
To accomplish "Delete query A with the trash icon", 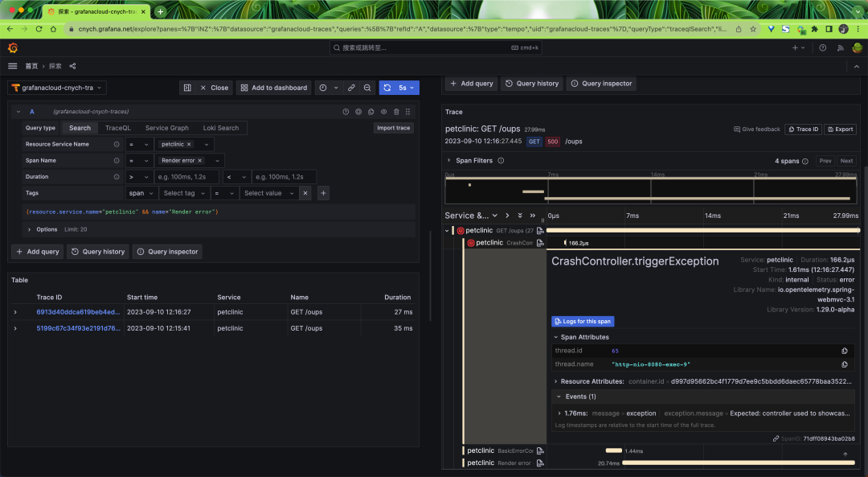I will tap(395, 112).
